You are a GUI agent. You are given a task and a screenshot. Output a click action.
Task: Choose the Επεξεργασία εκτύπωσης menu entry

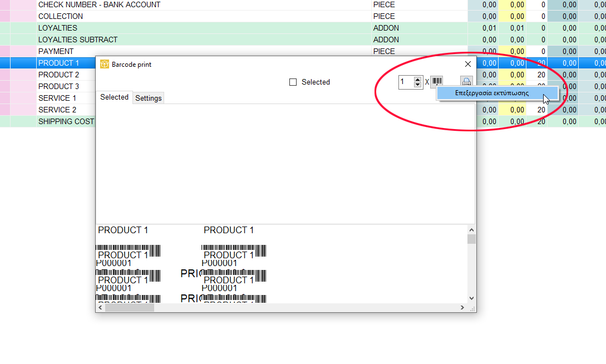click(x=497, y=93)
